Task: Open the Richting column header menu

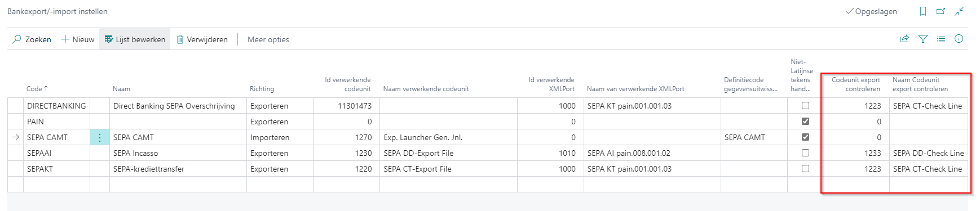Action: pyautogui.click(x=262, y=89)
